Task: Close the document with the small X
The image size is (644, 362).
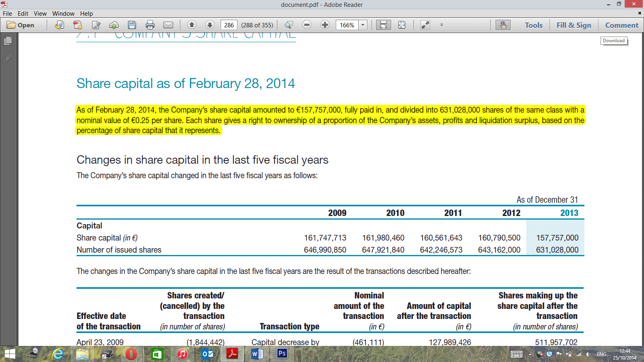Action: [640, 13]
